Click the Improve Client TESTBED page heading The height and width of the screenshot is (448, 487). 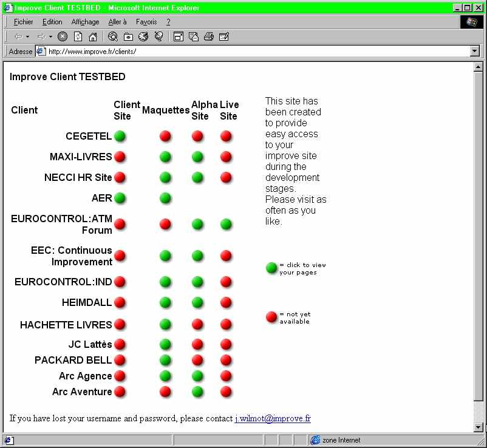(67, 76)
